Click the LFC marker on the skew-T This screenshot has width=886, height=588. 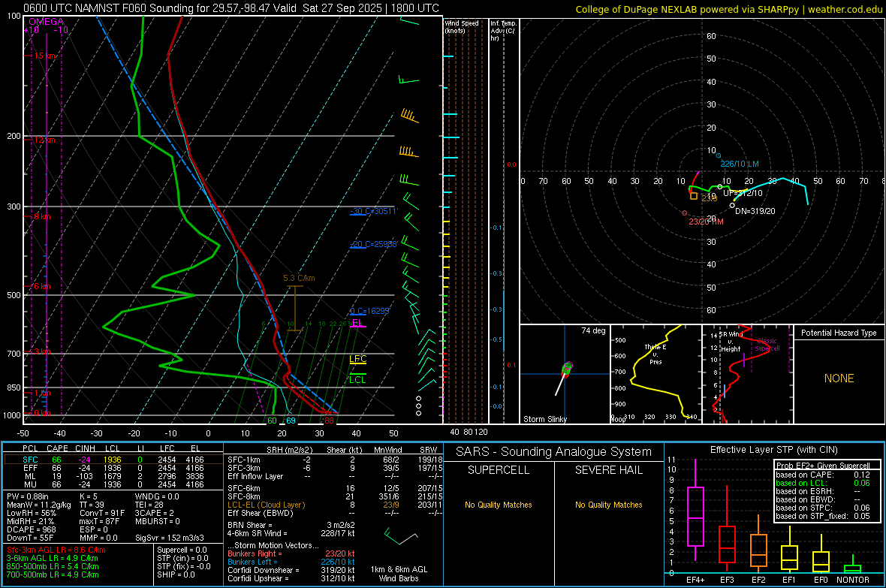(x=357, y=359)
